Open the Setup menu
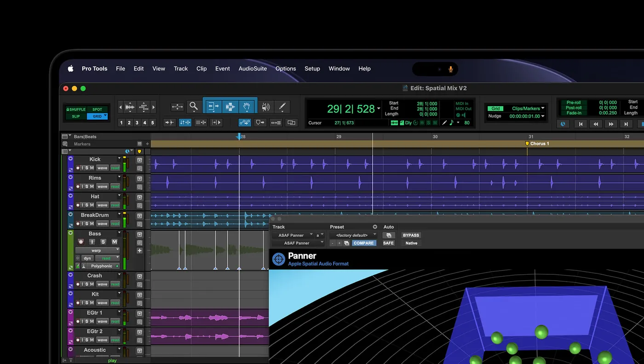644x364 pixels. coord(312,69)
